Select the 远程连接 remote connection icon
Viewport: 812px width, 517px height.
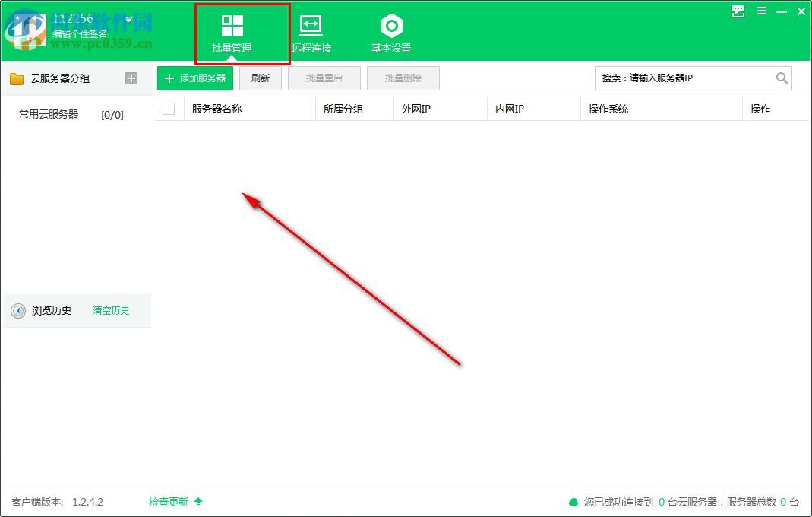(x=311, y=25)
